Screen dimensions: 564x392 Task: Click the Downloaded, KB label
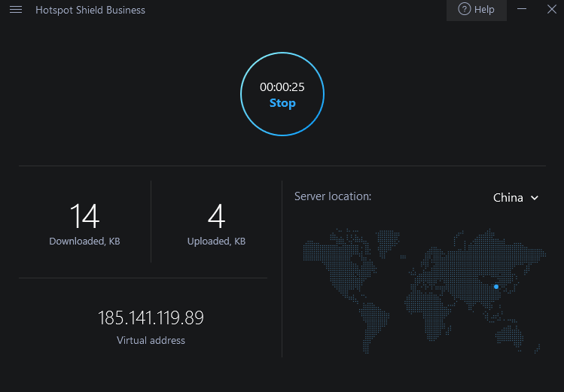(x=84, y=241)
